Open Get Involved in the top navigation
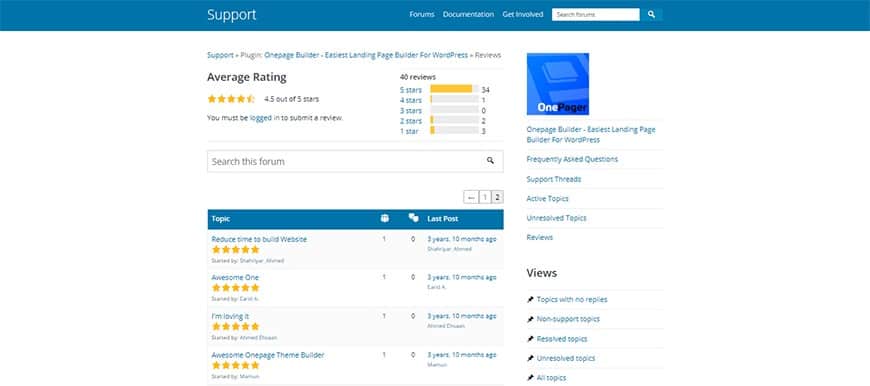This screenshot has width=870, height=386. (523, 14)
